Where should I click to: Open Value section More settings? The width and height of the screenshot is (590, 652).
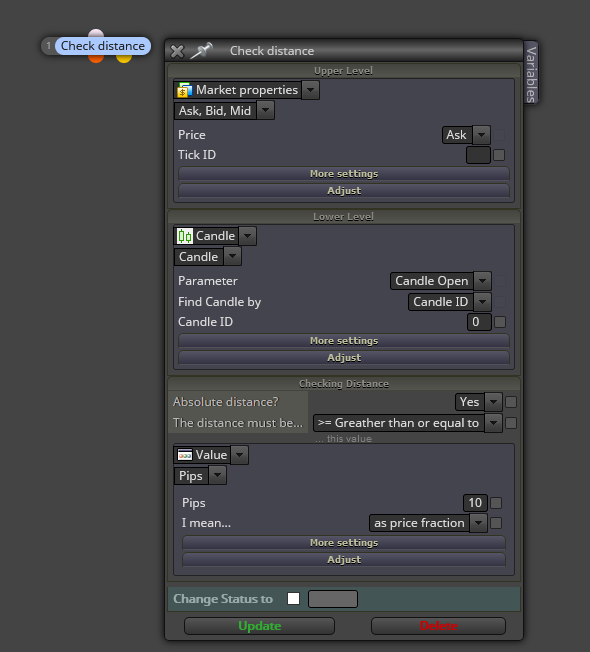pos(344,543)
